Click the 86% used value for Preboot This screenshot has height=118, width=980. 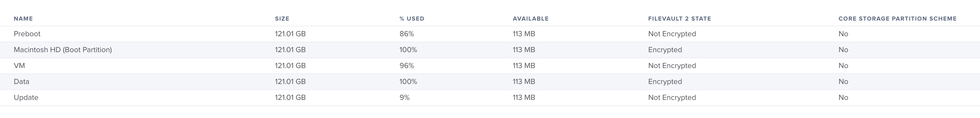[x=407, y=34]
